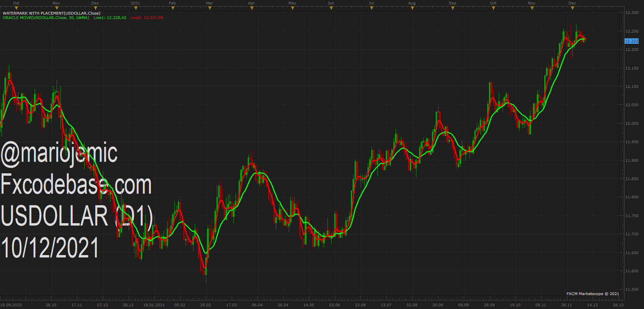Click the 26.11 date axis label
This screenshot has width=644, height=309.
point(567,305)
